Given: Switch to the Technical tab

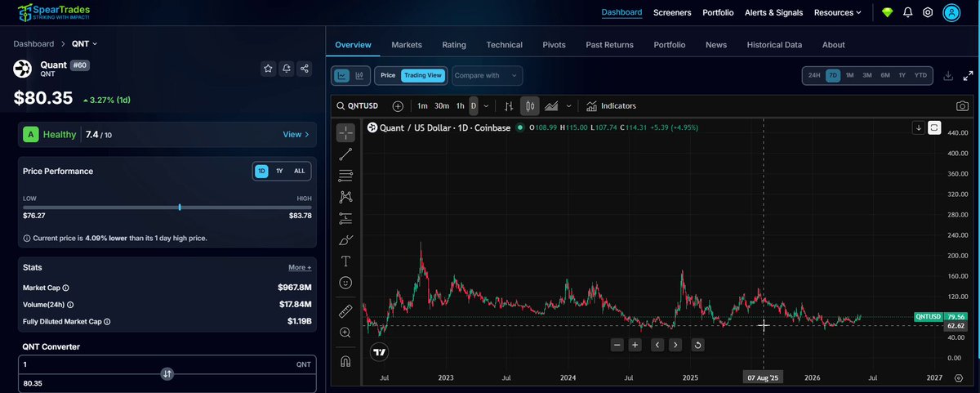Looking at the screenshot, I should (504, 45).
